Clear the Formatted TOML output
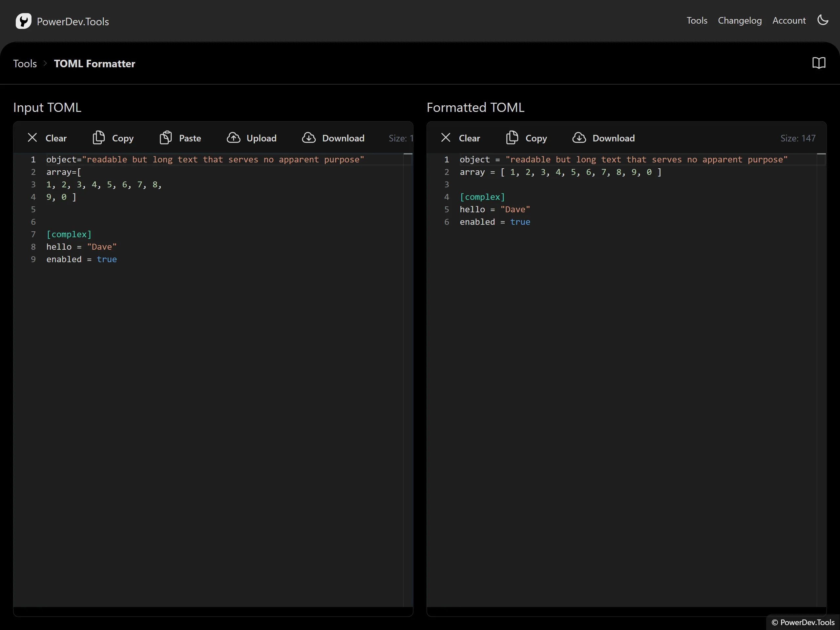The width and height of the screenshot is (840, 630). 461,138
